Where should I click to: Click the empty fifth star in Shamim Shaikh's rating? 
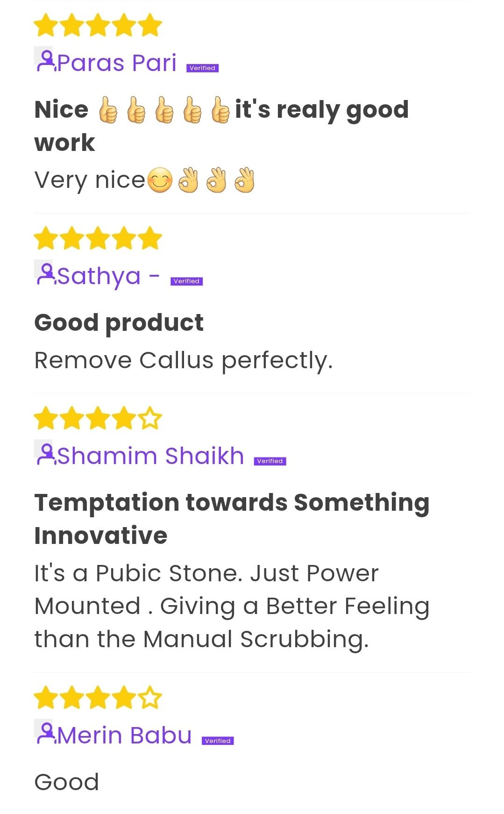[x=150, y=418]
